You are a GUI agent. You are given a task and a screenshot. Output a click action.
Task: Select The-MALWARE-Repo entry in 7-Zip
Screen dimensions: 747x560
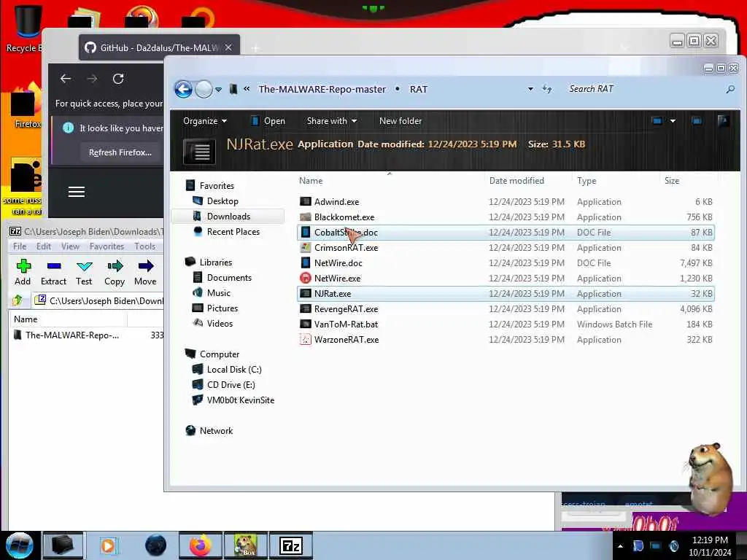(72, 335)
